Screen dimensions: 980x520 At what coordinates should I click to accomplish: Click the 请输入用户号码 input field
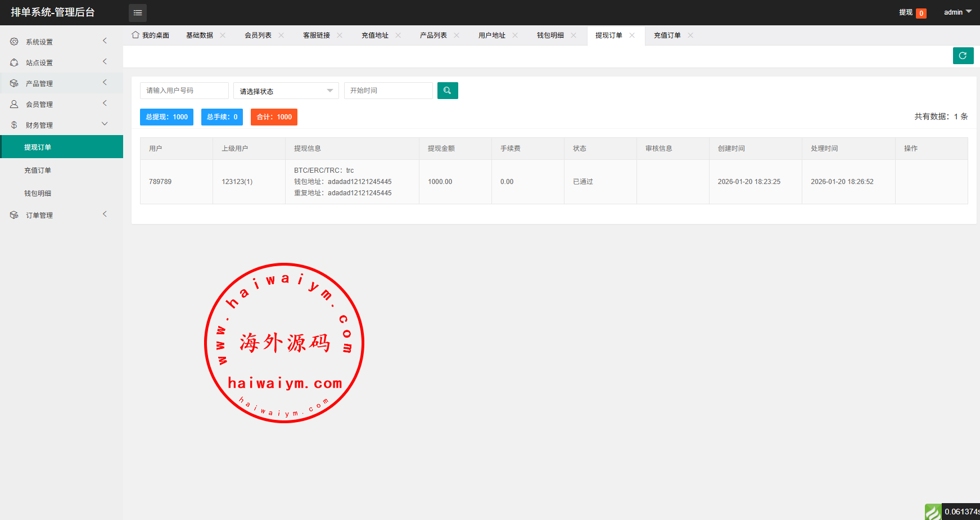pos(184,91)
